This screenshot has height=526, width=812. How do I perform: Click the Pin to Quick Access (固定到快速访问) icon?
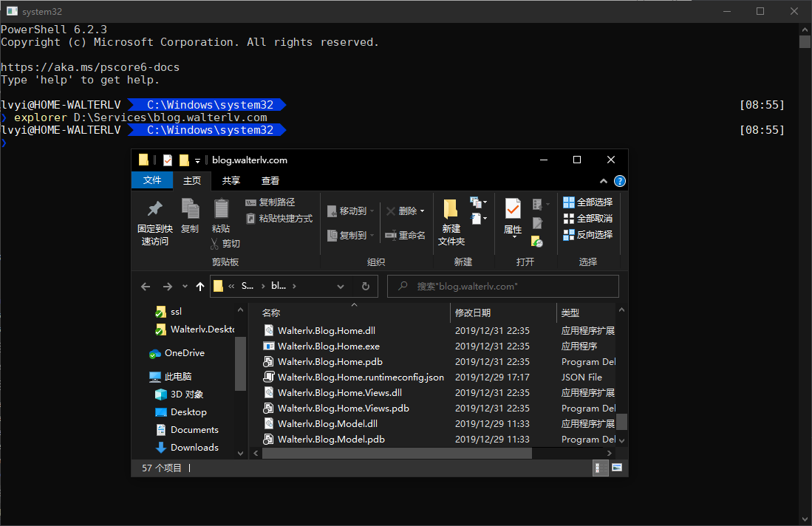point(155,209)
